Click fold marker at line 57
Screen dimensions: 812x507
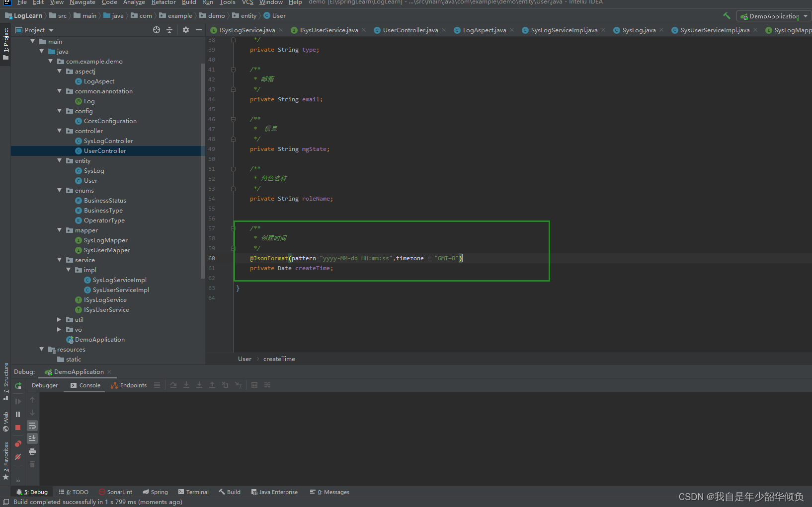[233, 228]
